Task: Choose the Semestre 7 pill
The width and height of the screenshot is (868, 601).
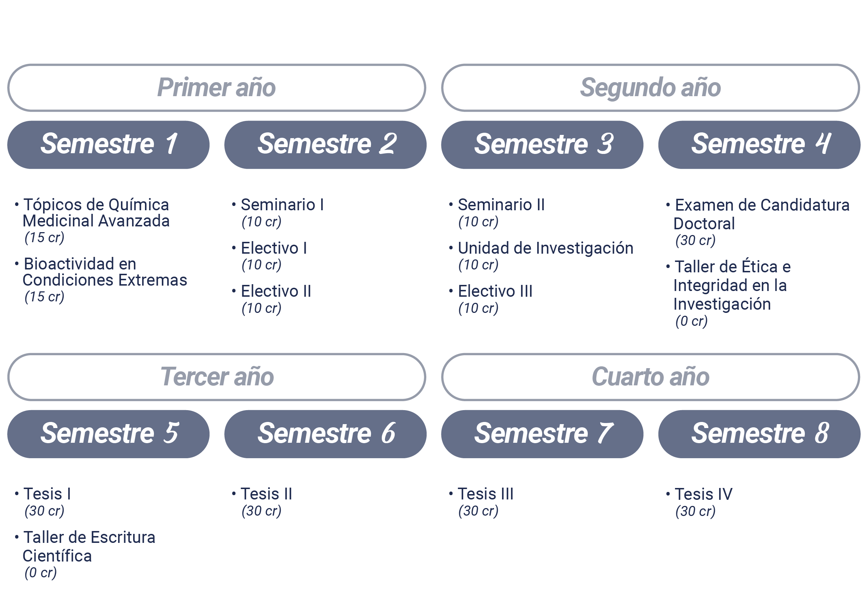Action: (542, 434)
